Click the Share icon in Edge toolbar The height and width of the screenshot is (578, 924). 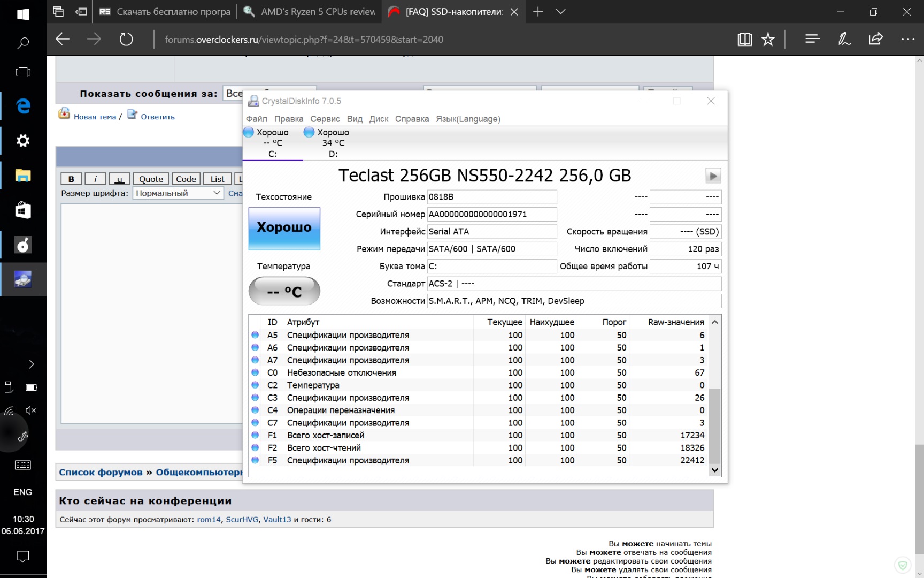pyautogui.click(x=875, y=39)
